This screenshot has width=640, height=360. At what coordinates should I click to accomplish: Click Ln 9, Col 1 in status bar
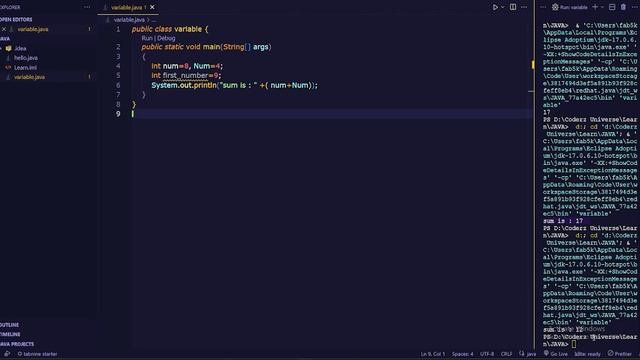coord(433,354)
